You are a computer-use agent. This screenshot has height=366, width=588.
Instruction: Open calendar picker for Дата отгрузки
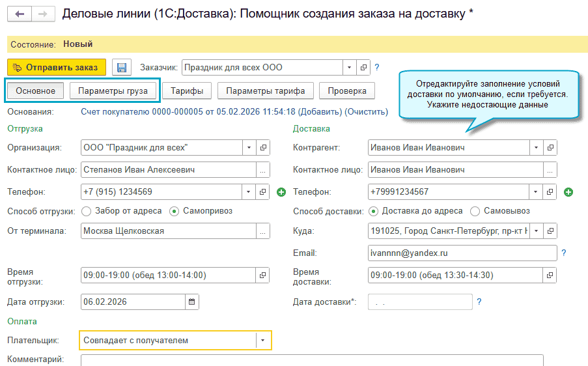click(x=191, y=302)
